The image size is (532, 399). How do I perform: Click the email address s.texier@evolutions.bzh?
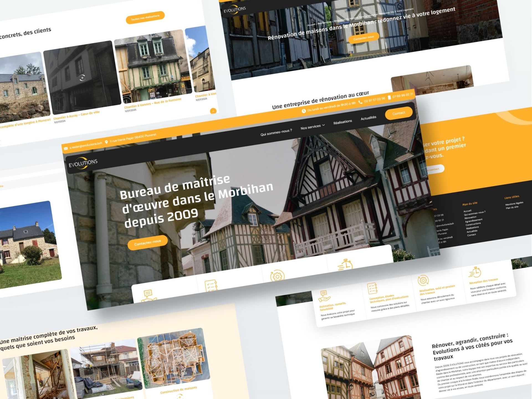point(86,145)
